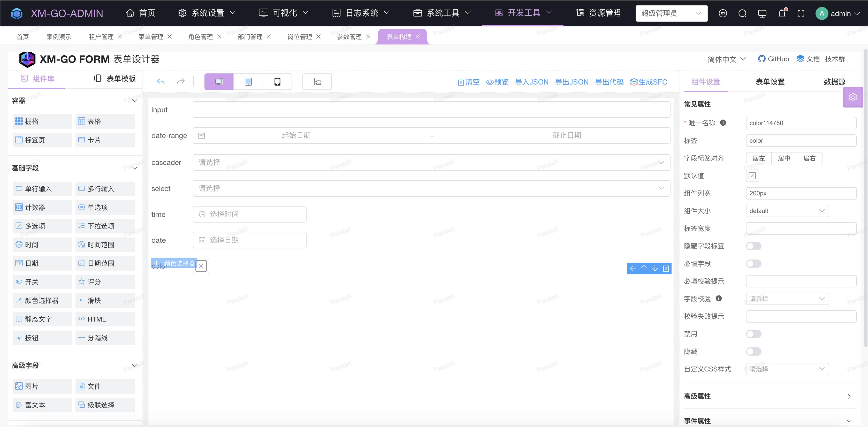Click the 导出JSON button

point(572,82)
